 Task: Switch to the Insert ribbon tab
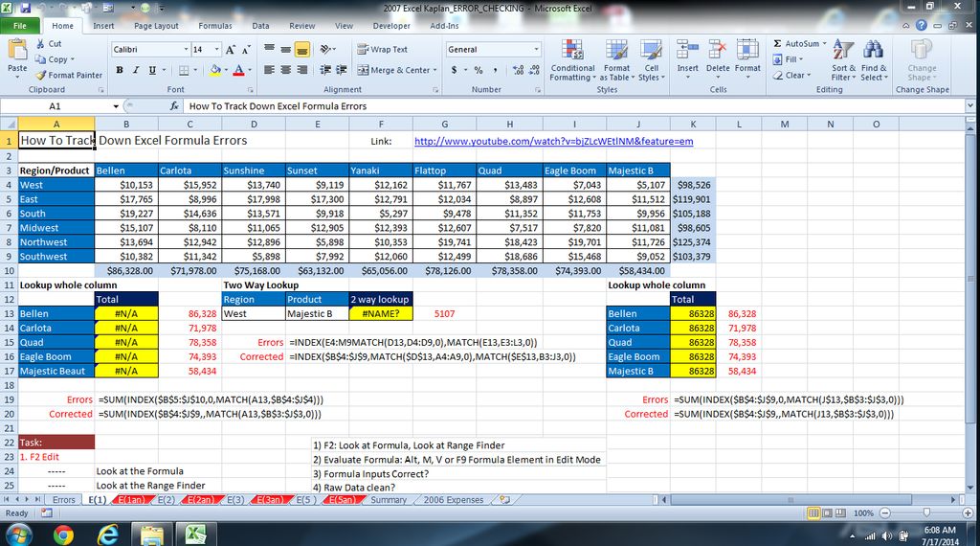pos(103,26)
